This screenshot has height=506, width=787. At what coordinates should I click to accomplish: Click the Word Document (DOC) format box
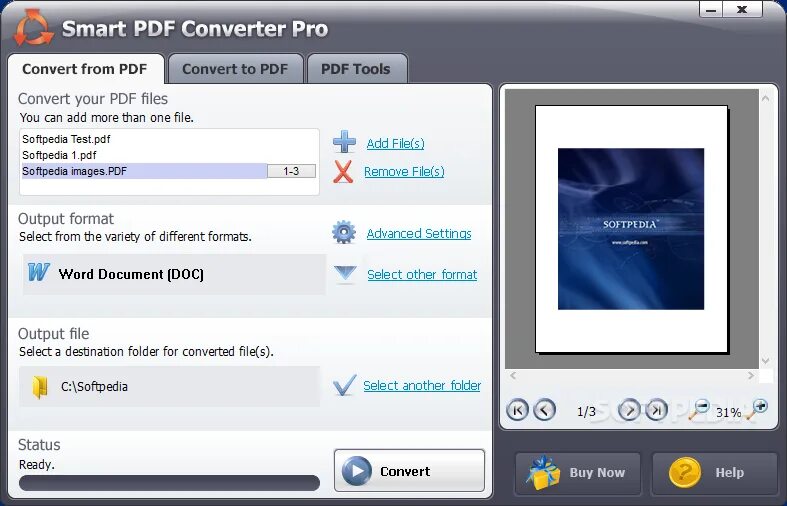pos(174,274)
